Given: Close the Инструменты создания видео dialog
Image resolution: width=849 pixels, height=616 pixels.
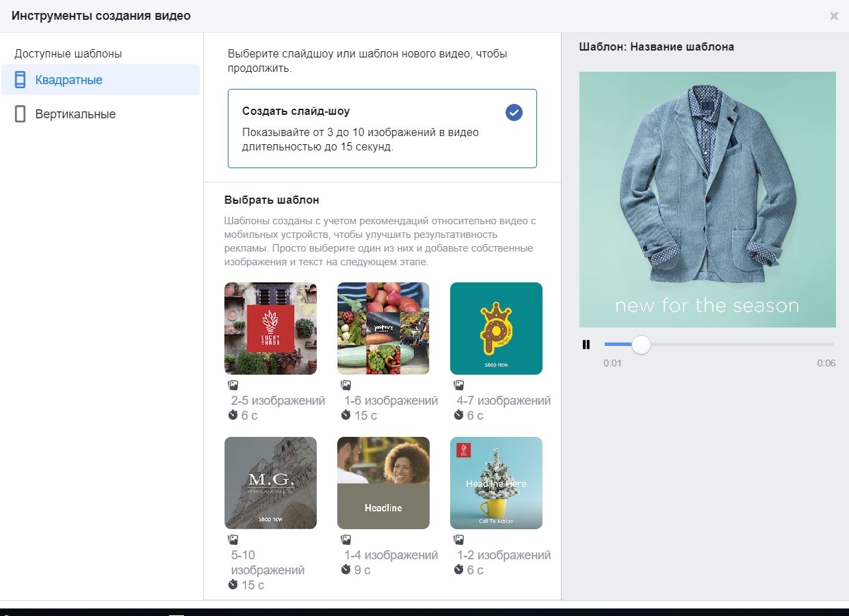Looking at the screenshot, I should tap(834, 16).
